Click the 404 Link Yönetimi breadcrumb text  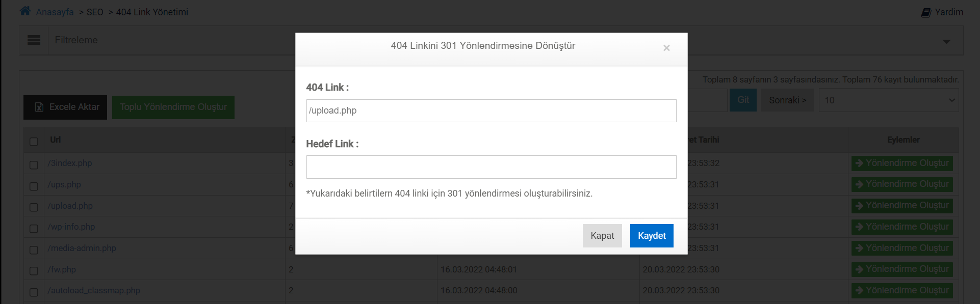click(x=152, y=12)
